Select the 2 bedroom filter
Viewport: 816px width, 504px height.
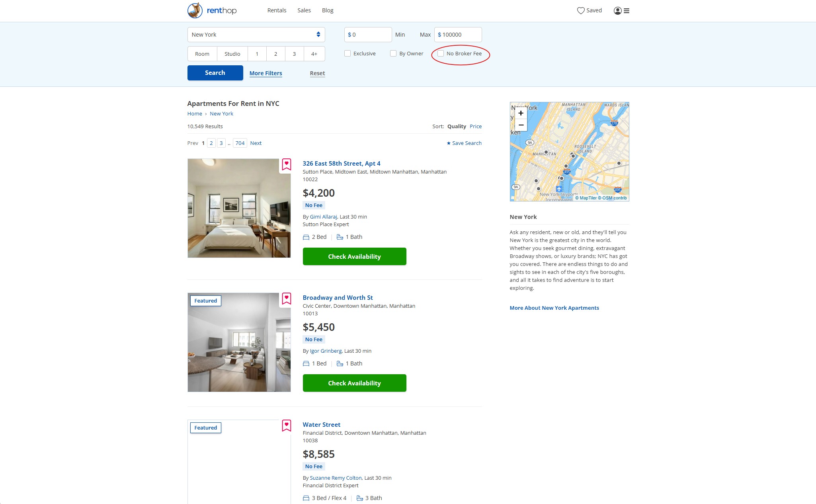[276, 54]
